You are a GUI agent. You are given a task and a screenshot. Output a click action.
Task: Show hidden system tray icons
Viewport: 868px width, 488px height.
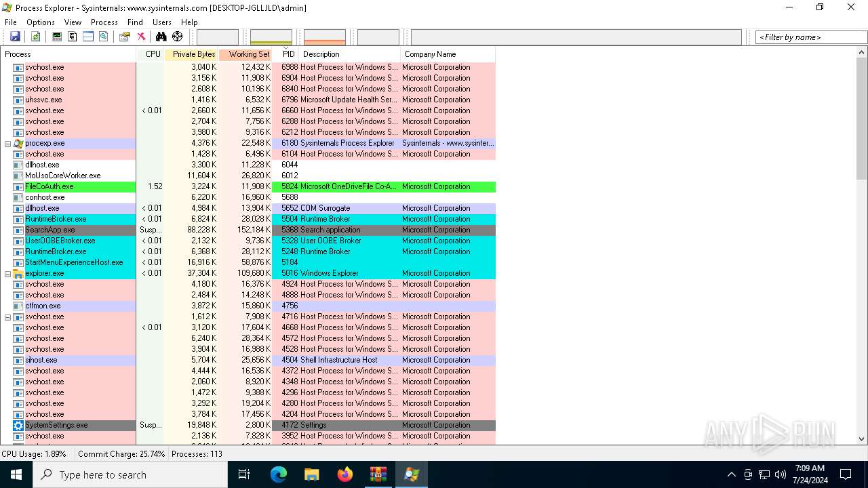[x=731, y=474]
